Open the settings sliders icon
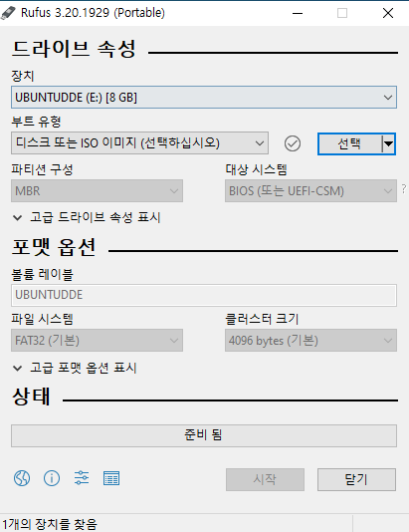 [x=82, y=478]
